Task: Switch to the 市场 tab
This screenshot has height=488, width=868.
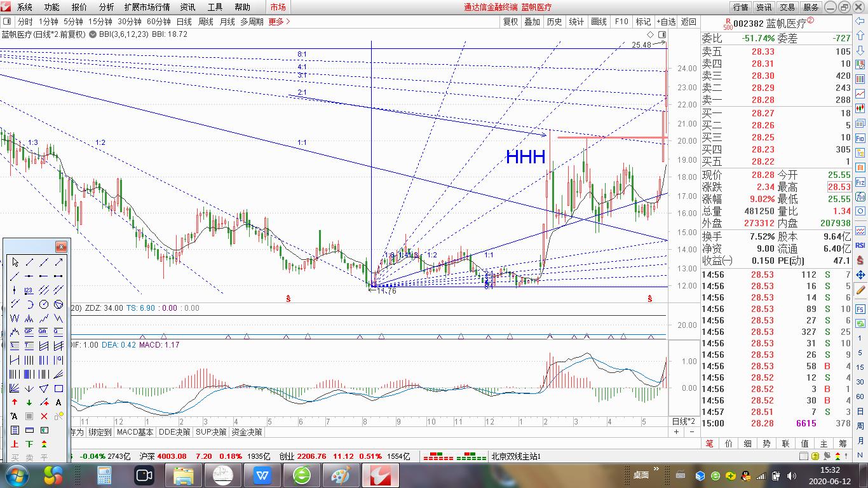Action: pos(278,7)
